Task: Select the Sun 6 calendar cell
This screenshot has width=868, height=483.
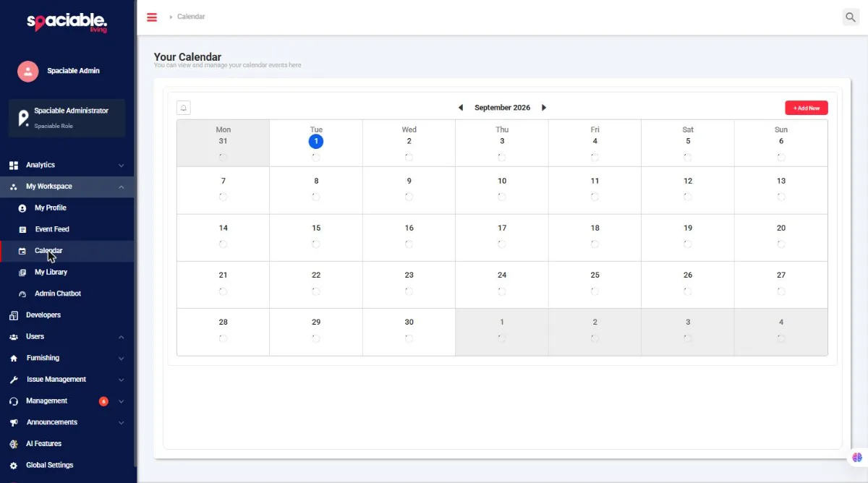Action: pos(781,143)
